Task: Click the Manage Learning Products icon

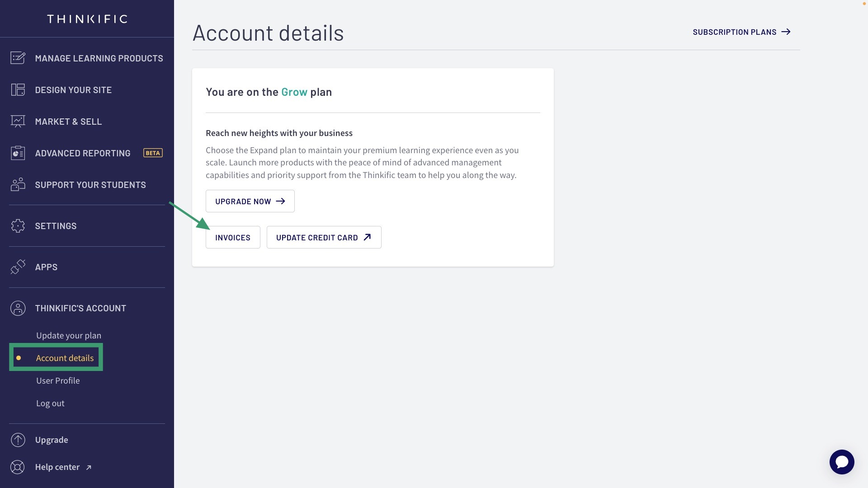Action: point(18,58)
